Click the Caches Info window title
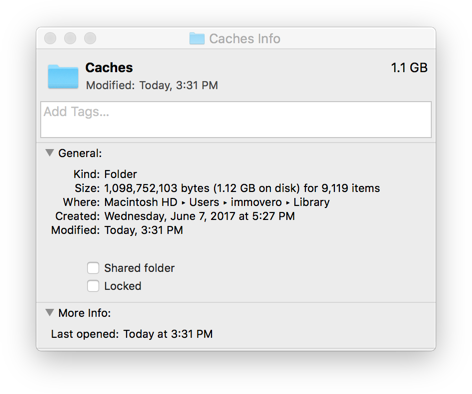Viewport: 472px width, 394px height. 245,39
